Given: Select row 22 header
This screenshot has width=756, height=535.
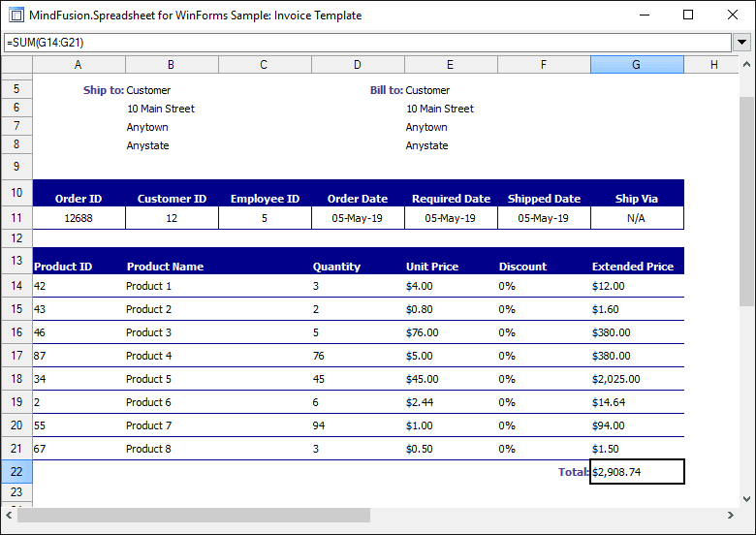Looking at the screenshot, I should [16, 471].
